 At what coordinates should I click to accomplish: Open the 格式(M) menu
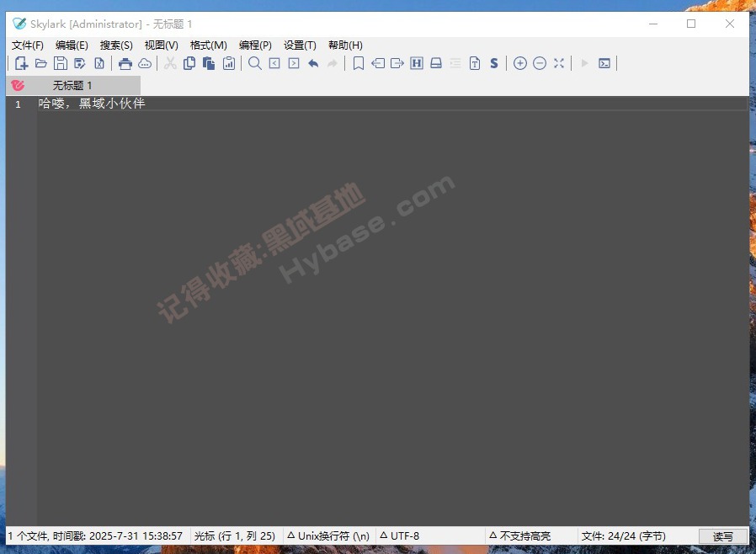point(208,45)
